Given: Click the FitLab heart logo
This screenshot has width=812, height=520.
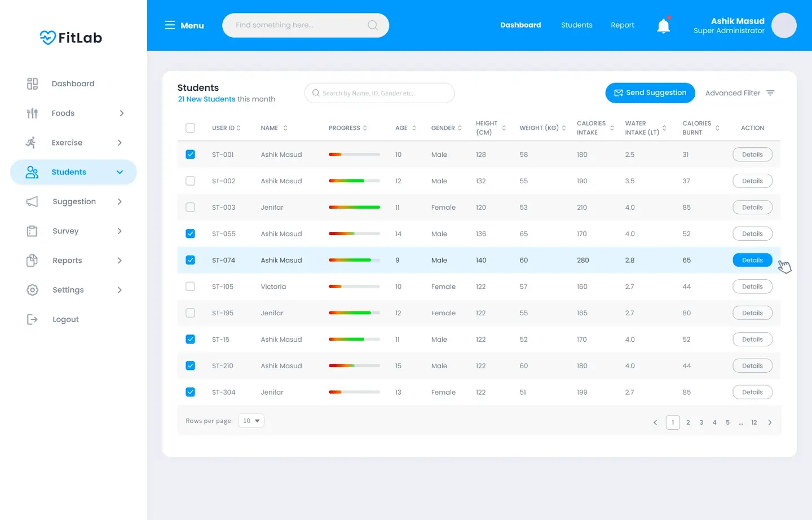Looking at the screenshot, I should click(x=48, y=38).
